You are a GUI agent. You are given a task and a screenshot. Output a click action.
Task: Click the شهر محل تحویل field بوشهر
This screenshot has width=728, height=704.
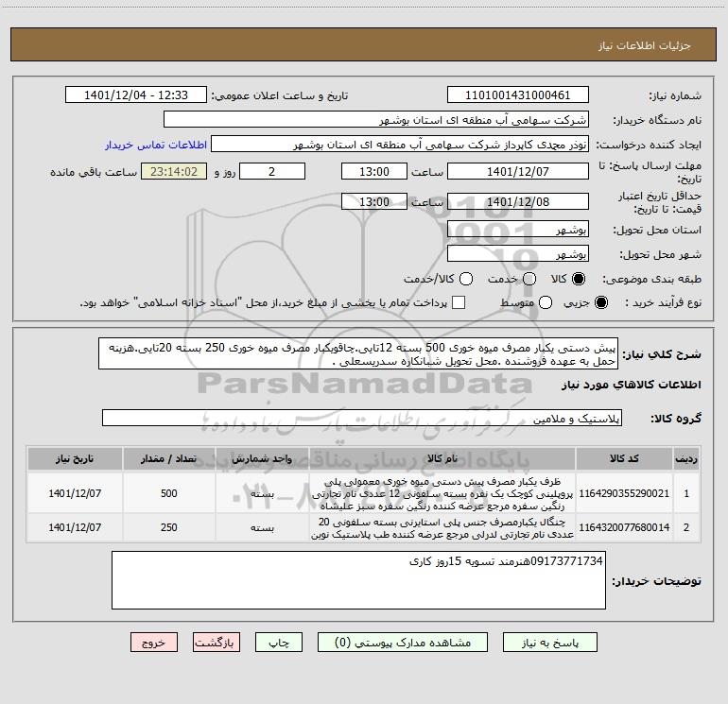[518, 253]
